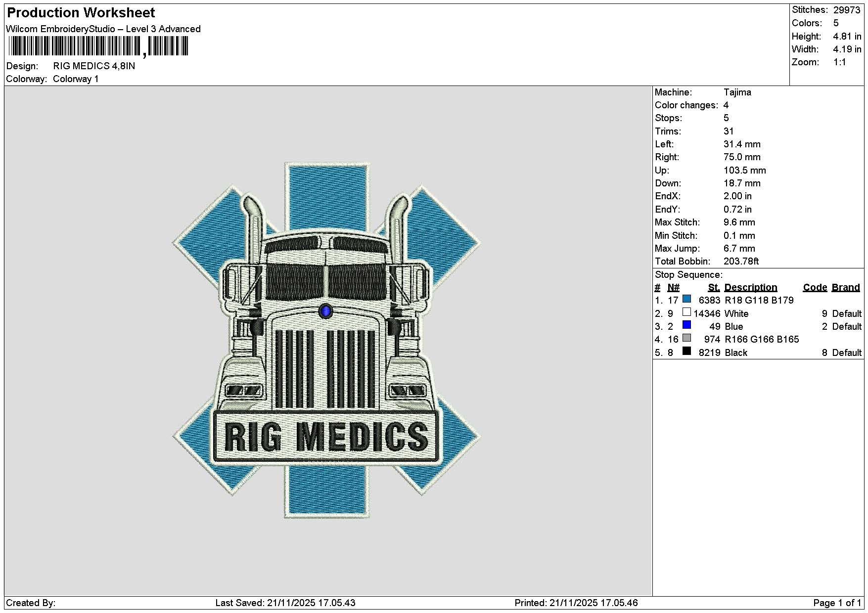Viewport: 868px width, 613px height.
Task: Click the Total Bobbin value 203.78ft
Action: (x=741, y=261)
